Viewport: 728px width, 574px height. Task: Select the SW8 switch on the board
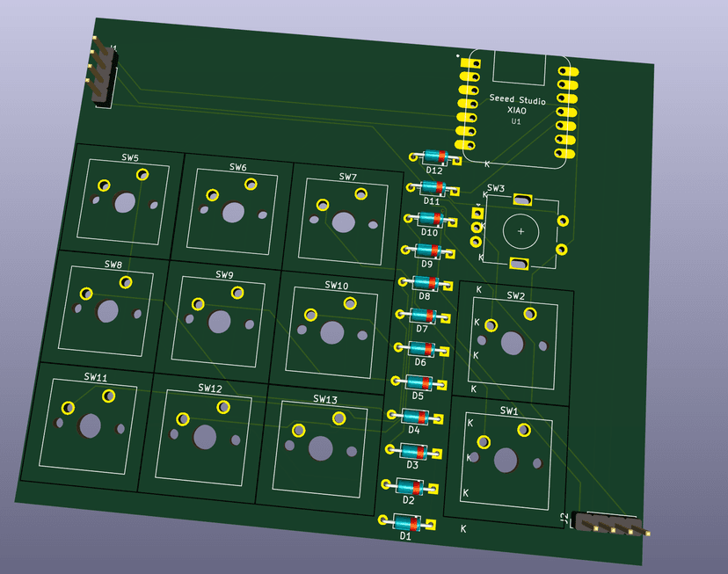point(107,310)
